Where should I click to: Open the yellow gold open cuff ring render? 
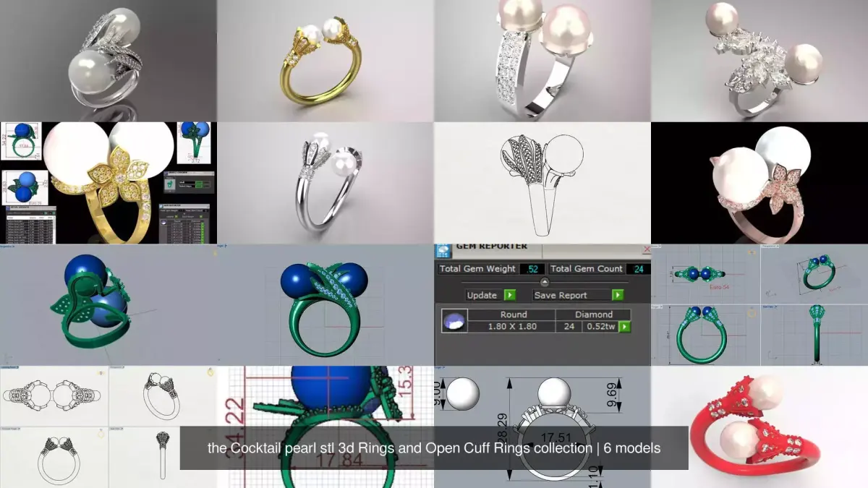tap(325, 61)
